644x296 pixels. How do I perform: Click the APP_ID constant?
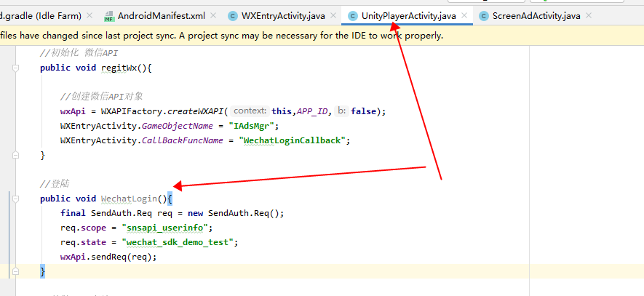tap(312, 111)
